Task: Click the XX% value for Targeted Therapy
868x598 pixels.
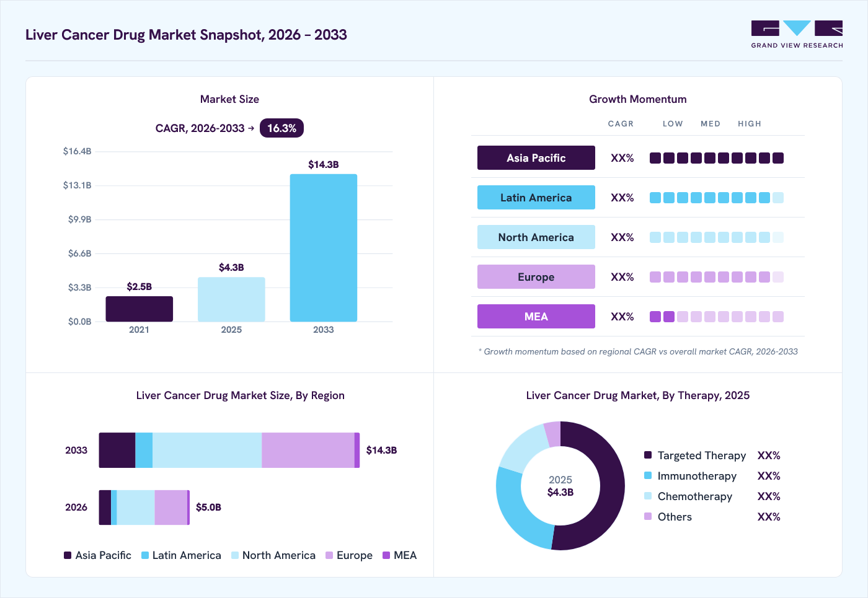Action: (769, 455)
